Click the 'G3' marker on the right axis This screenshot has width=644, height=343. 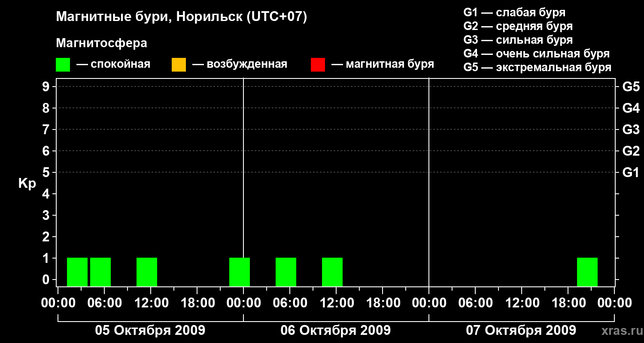[x=631, y=129]
